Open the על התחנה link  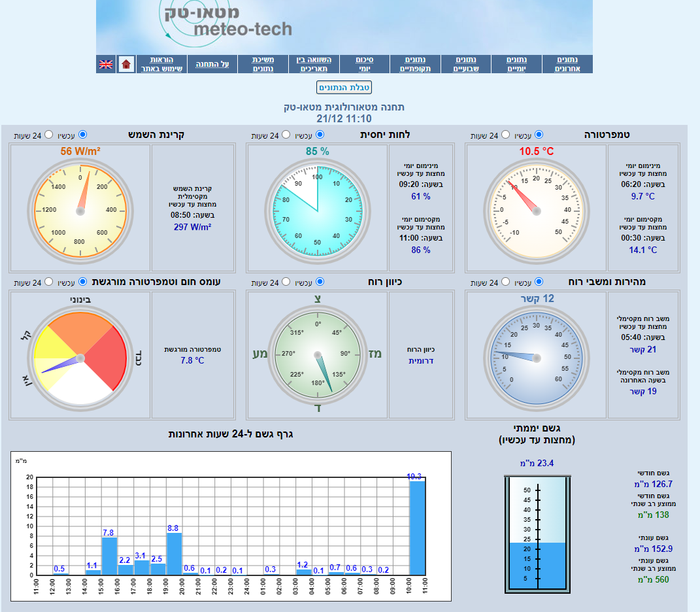(212, 64)
